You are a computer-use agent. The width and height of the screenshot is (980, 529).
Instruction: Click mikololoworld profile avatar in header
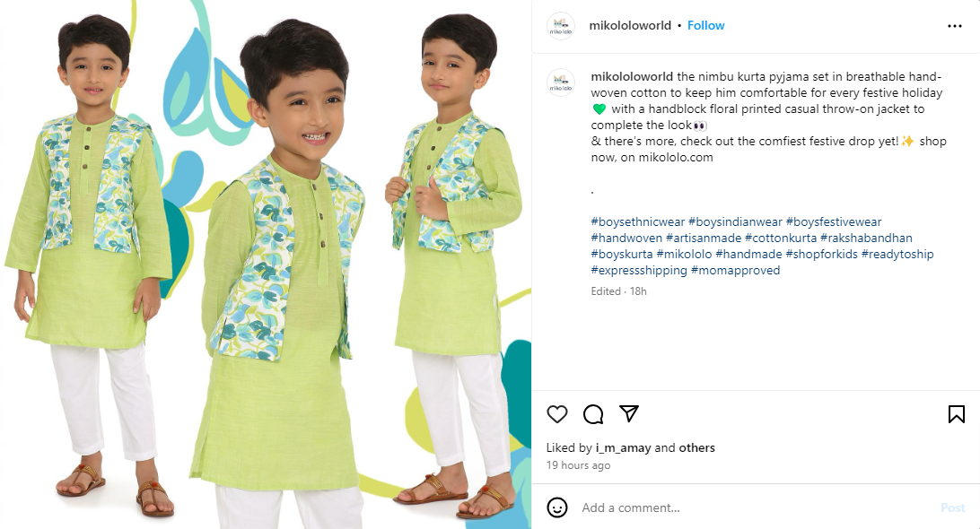(x=561, y=26)
